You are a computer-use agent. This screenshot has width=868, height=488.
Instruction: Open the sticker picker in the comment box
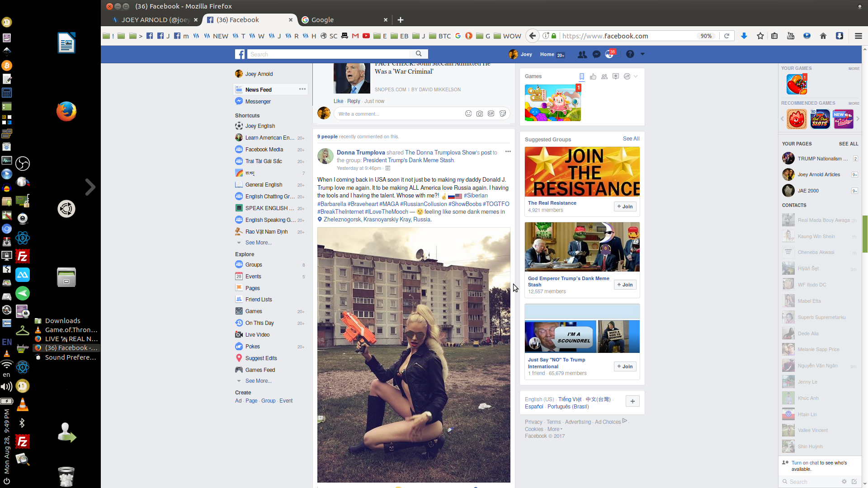[x=503, y=114]
